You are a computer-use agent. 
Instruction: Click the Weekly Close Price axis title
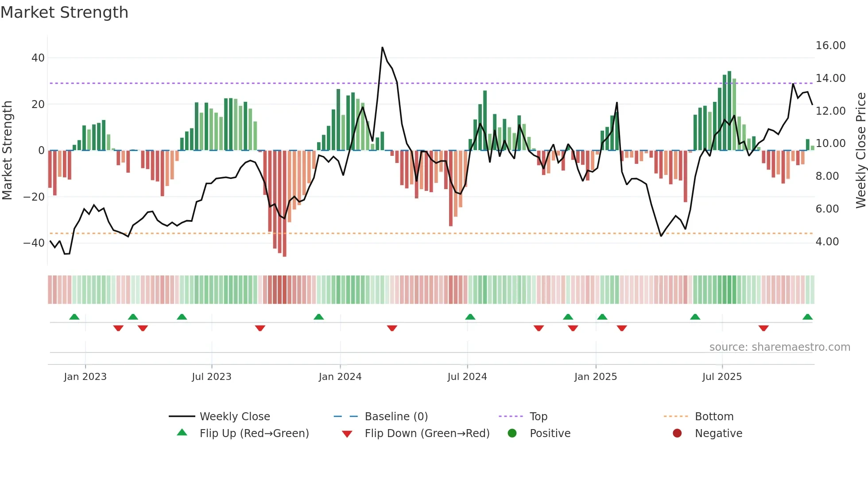860,151
